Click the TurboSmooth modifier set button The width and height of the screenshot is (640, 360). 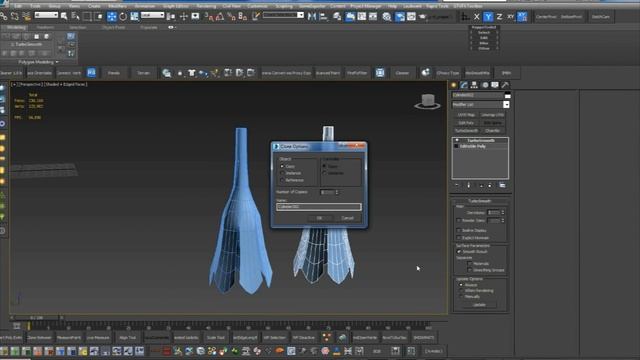[466, 131]
